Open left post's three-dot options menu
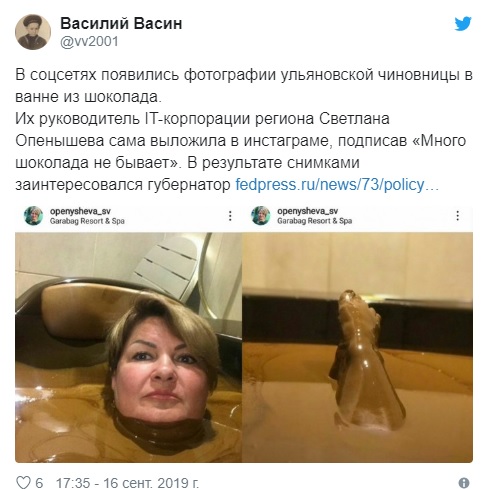The image size is (482, 489). point(230,216)
